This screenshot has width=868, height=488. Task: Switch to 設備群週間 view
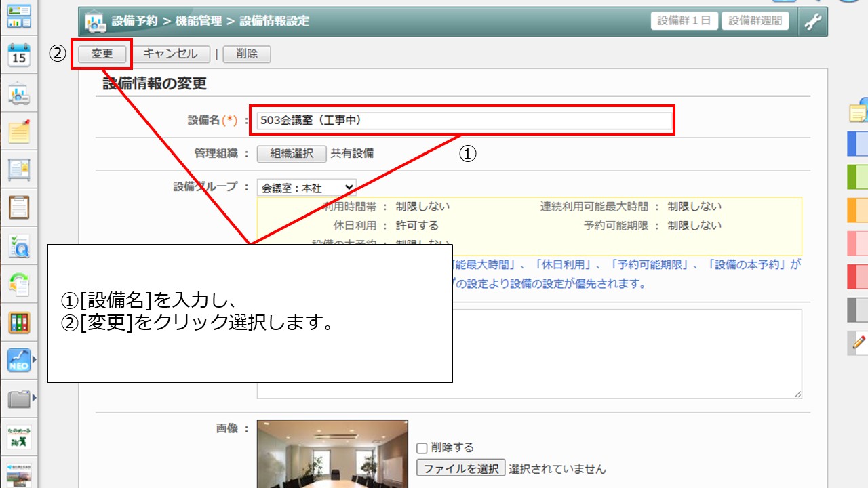755,21
